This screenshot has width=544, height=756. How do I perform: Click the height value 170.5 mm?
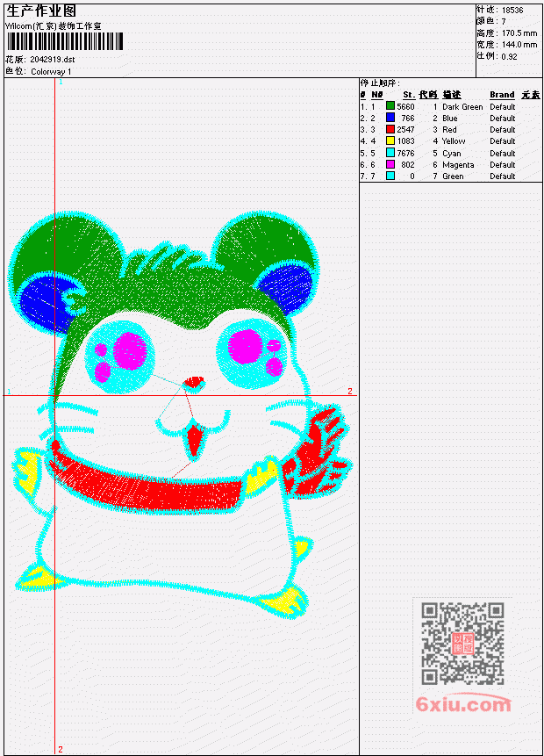[x=519, y=33]
